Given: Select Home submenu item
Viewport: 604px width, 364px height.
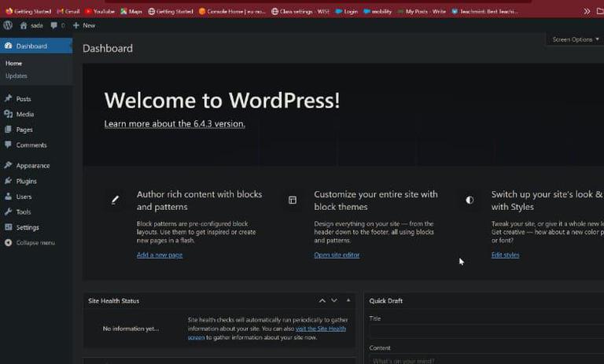Looking at the screenshot, I should tap(14, 63).
